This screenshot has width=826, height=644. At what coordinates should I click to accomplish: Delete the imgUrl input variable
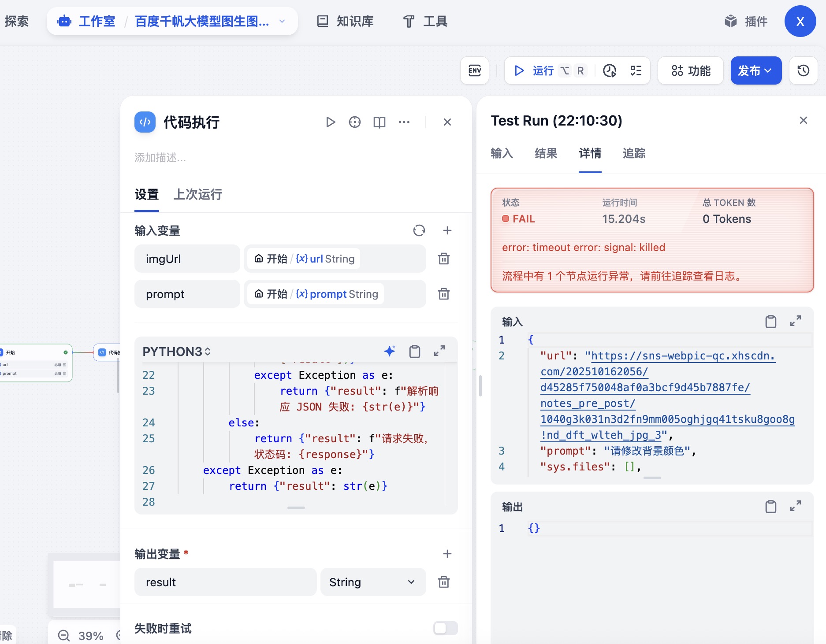(x=444, y=259)
